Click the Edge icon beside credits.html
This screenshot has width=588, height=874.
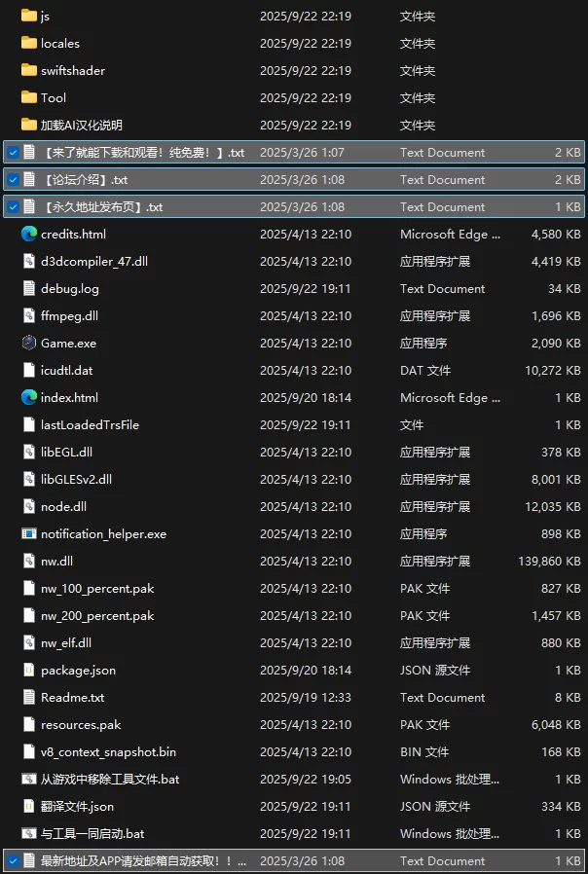click(x=29, y=235)
